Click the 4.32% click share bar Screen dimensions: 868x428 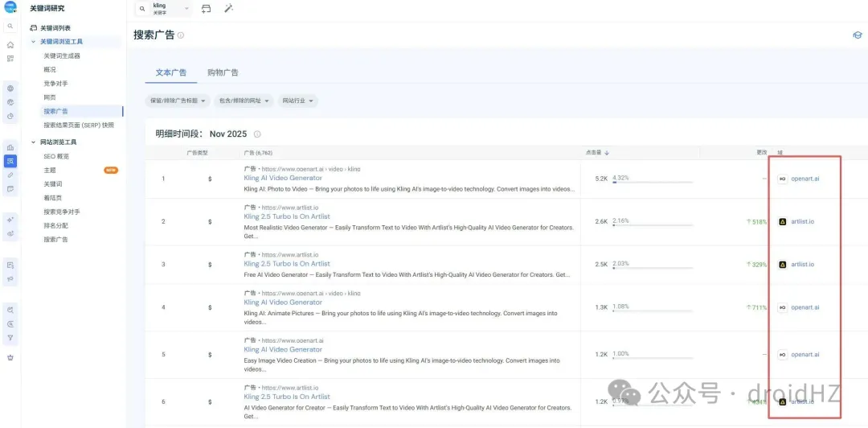[x=651, y=181]
